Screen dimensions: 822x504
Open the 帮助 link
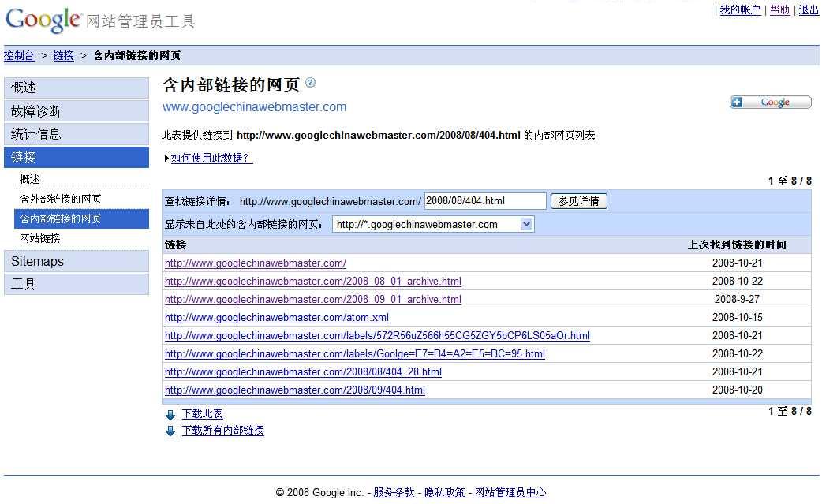[779, 10]
